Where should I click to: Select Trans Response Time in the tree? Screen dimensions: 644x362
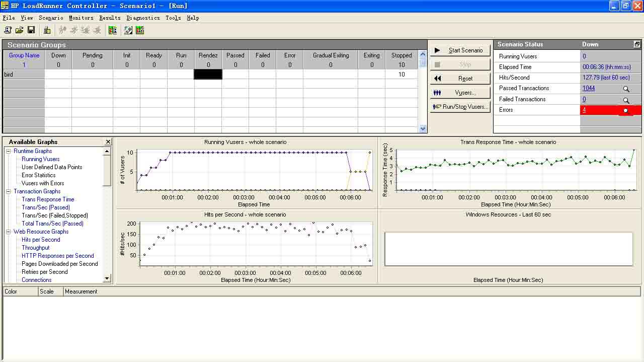point(48,199)
